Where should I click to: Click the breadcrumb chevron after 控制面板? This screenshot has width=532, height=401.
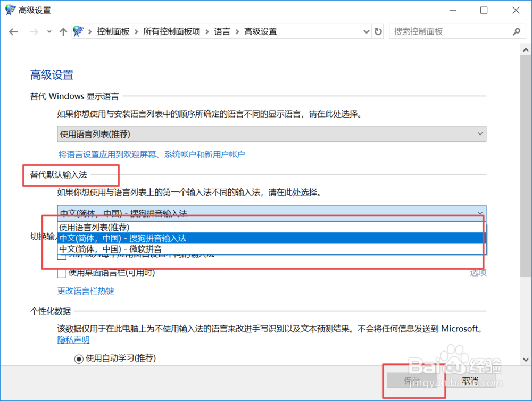136,31
